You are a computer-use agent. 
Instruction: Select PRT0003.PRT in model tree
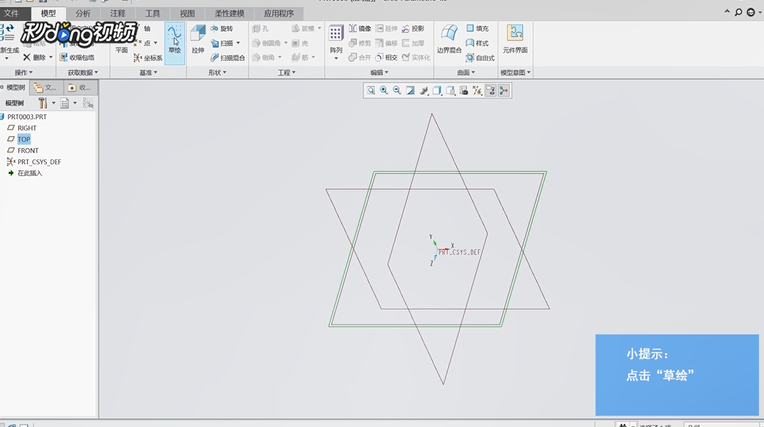(27, 117)
